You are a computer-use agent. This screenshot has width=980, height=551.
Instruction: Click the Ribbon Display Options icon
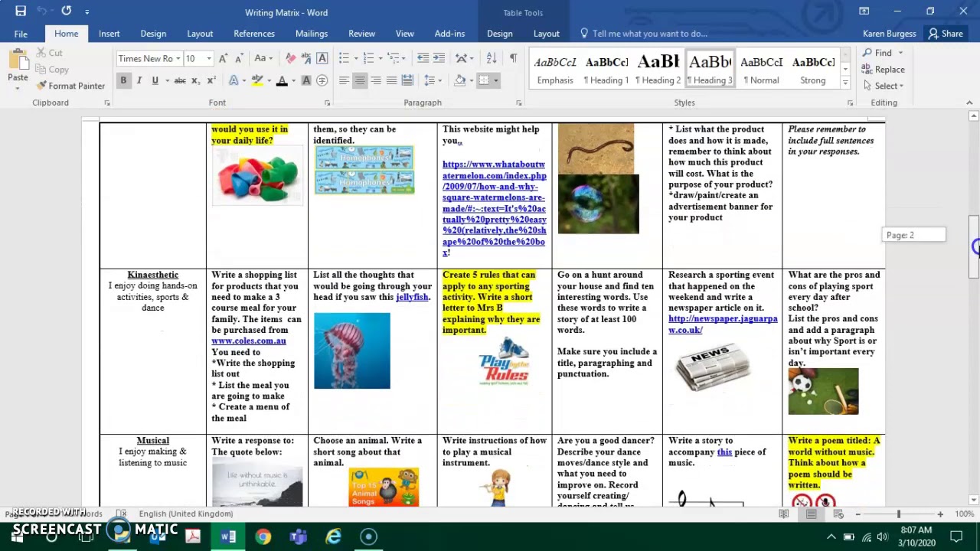click(864, 11)
